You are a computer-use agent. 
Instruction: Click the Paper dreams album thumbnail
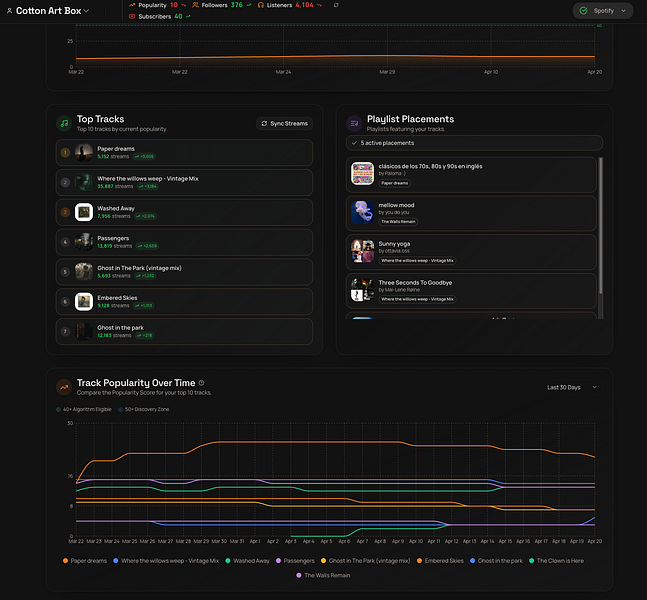tap(84, 153)
